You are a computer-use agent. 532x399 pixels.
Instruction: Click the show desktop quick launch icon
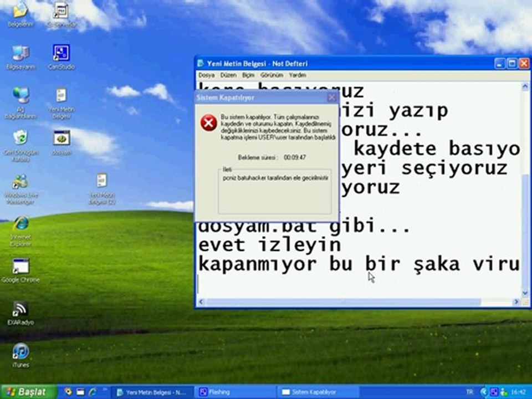(x=80, y=392)
